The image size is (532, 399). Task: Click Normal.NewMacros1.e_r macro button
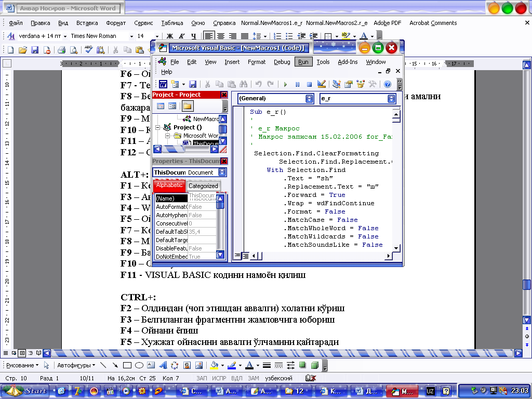[x=272, y=23]
